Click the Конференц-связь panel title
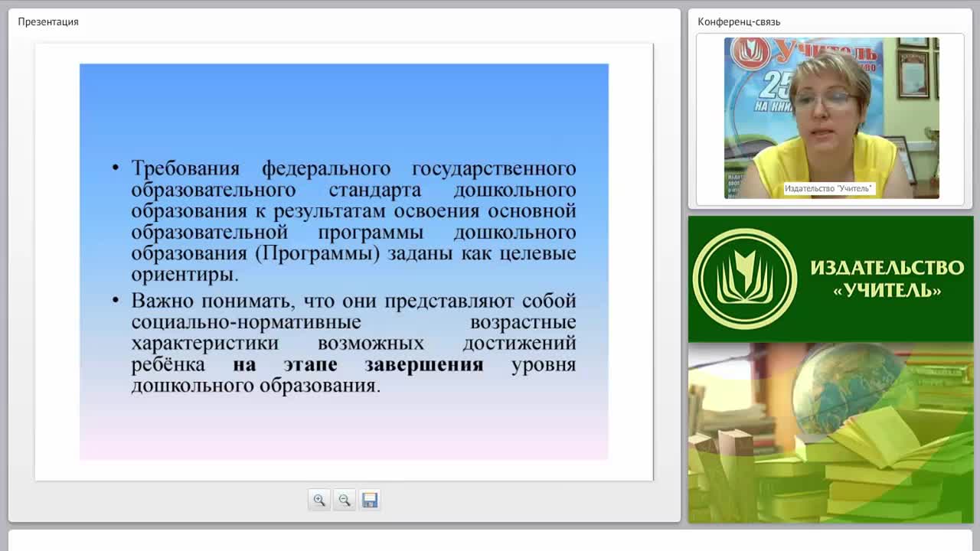Viewport: 980px width, 551px height. pos(739,21)
